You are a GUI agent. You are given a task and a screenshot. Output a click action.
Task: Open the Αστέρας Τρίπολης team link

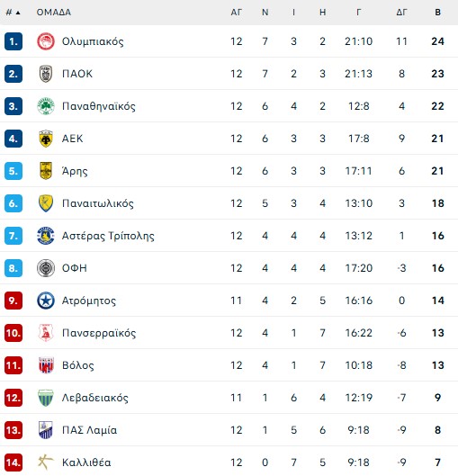108,236
